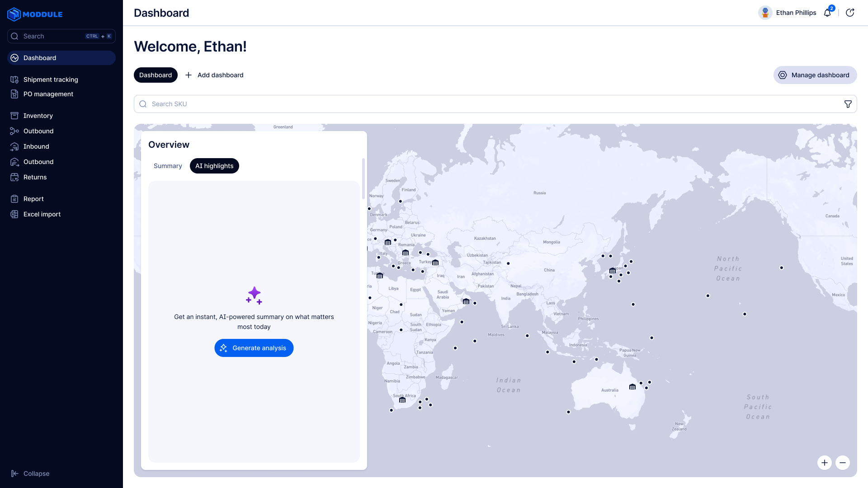Click the notification bell icon
This screenshot has height=488, width=868.
[827, 13]
